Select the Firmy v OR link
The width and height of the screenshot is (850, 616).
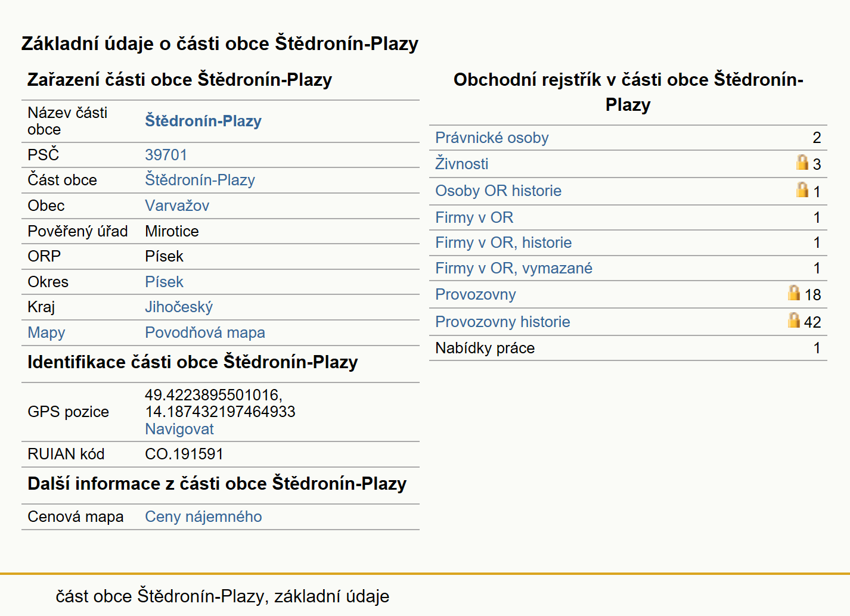pyautogui.click(x=474, y=217)
